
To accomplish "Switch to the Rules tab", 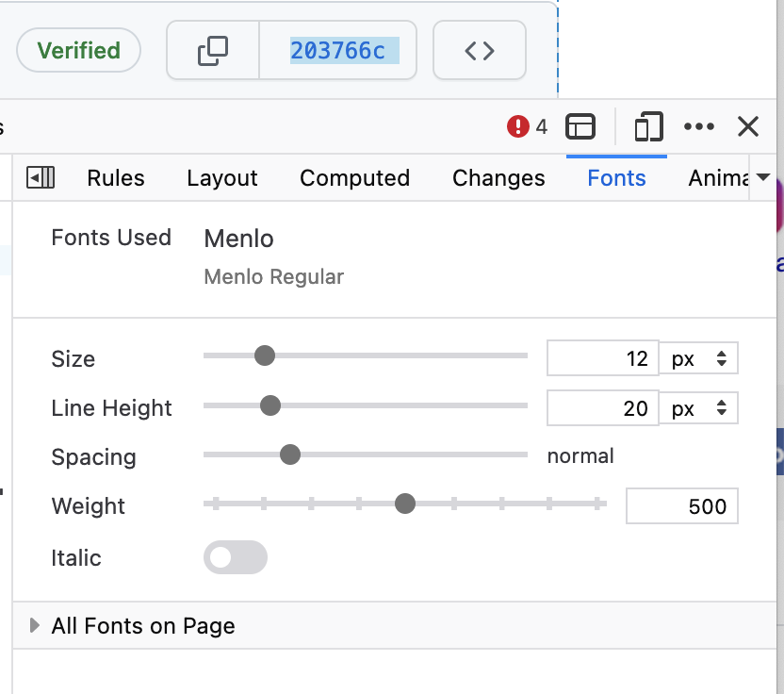I will pyautogui.click(x=116, y=178).
